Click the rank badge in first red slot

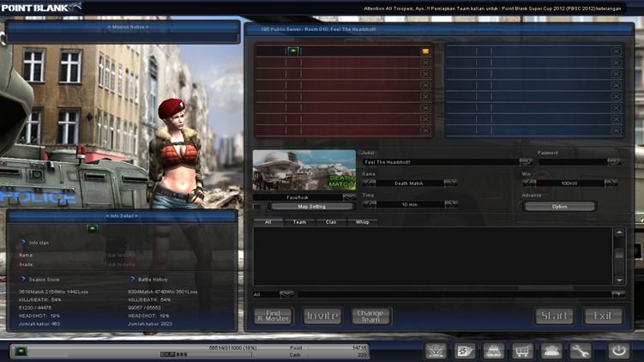tap(293, 51)
